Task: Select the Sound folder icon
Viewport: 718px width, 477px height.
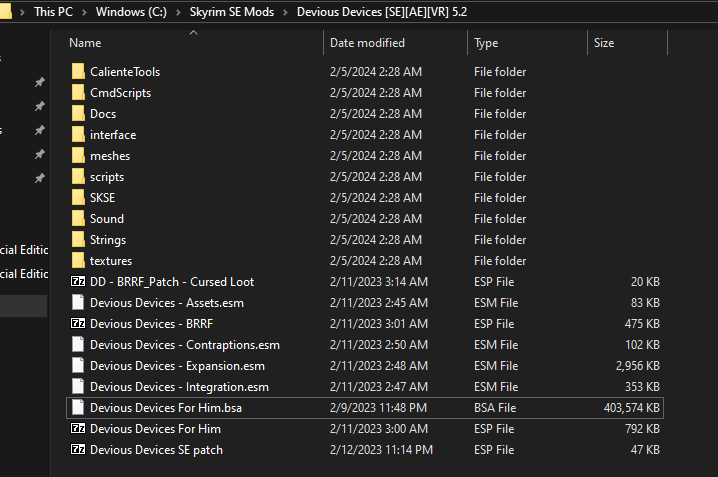Action: (x=78, y=219)
